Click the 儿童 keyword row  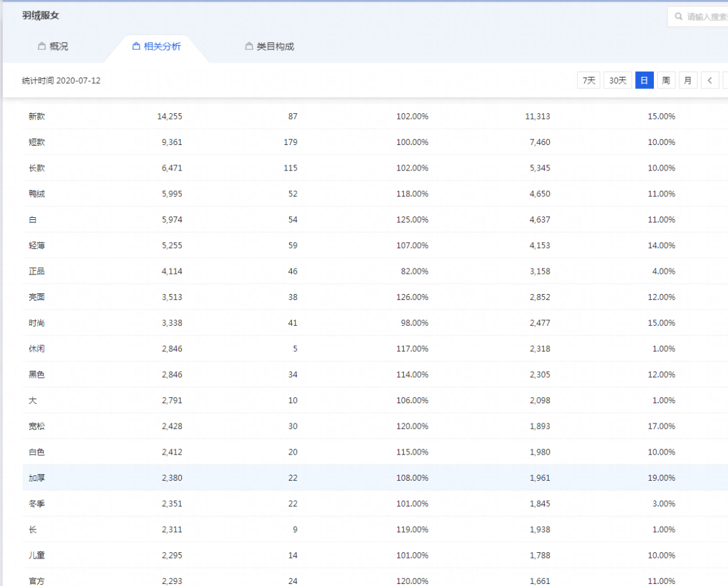37,556
